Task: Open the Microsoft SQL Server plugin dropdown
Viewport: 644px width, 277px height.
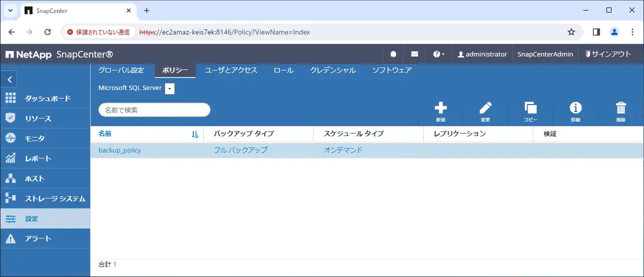Action: point(169,88)
